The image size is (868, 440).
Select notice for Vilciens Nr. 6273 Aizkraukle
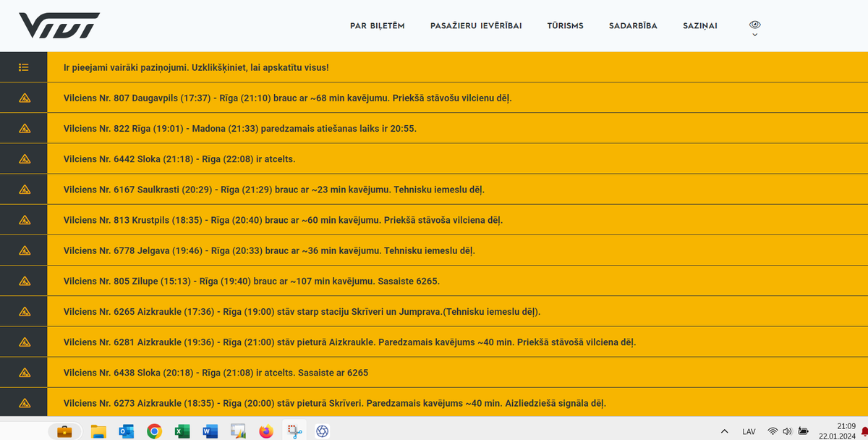tap(457, 403)
